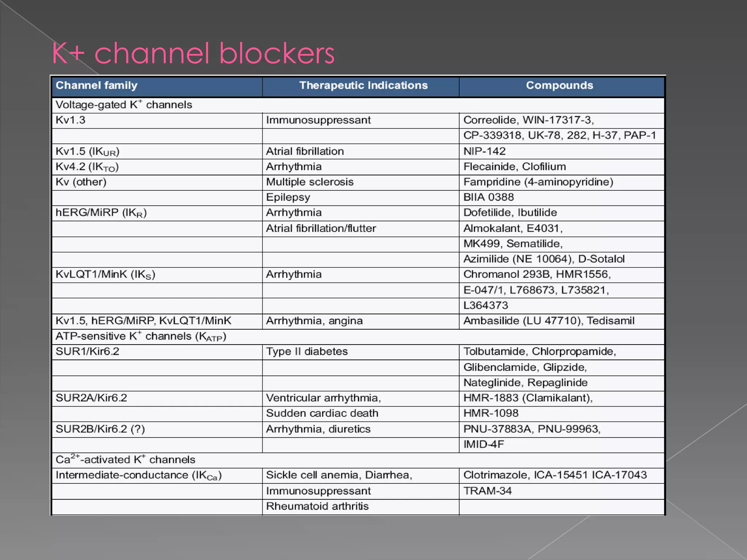Select the 'Channel family' column header

click(157, 87)
